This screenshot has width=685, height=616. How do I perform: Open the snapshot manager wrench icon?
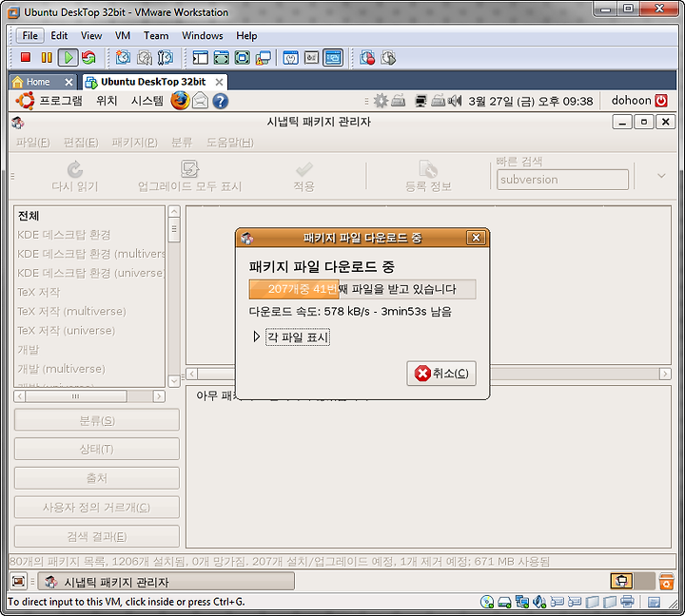pyautogui.click(x=166, y=58)
